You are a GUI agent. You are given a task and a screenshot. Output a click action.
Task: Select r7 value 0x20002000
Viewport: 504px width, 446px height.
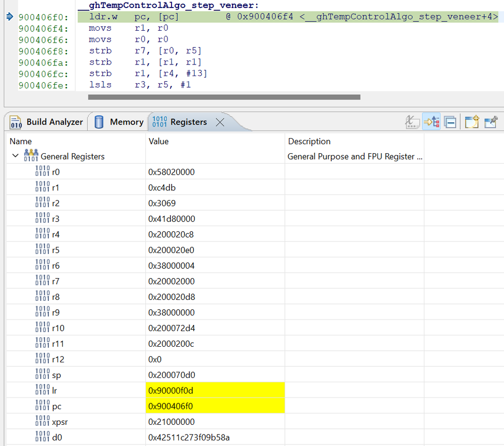tap(172, 281)
